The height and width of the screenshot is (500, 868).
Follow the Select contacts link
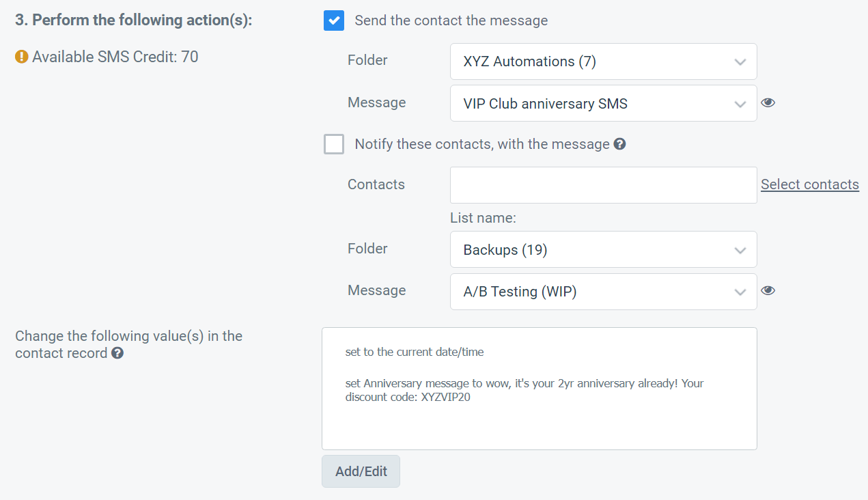pos(810,184)
